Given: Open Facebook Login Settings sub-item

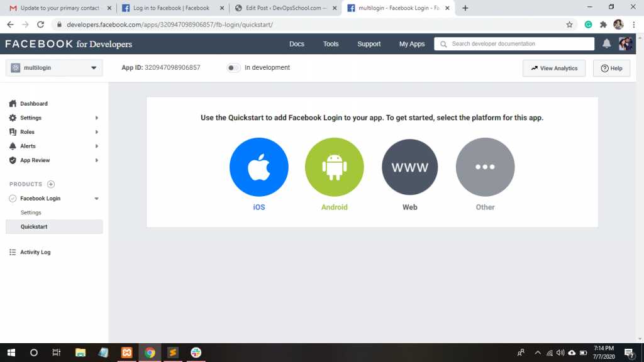Looking at the screenshot, I should (31, 212).
